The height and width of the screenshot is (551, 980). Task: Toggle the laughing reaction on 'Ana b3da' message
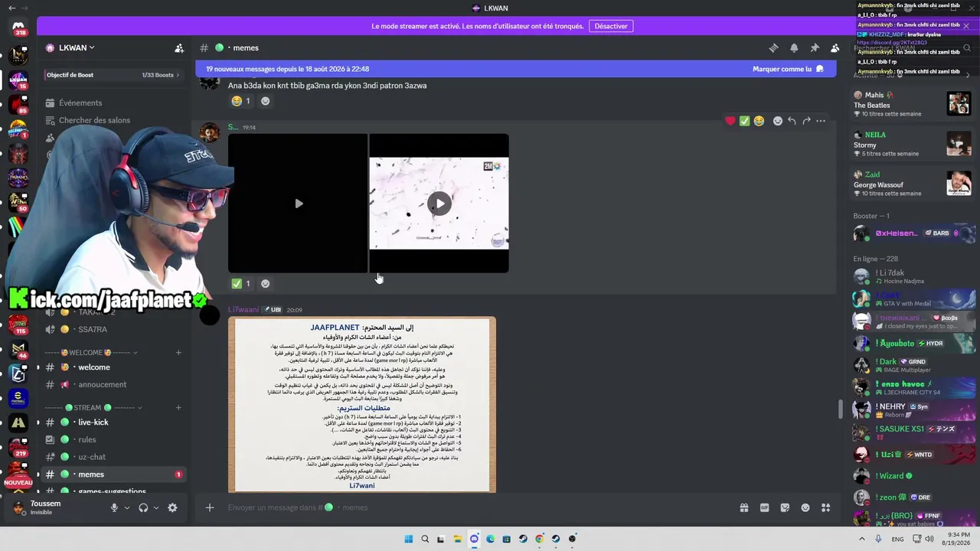(241, 101)
